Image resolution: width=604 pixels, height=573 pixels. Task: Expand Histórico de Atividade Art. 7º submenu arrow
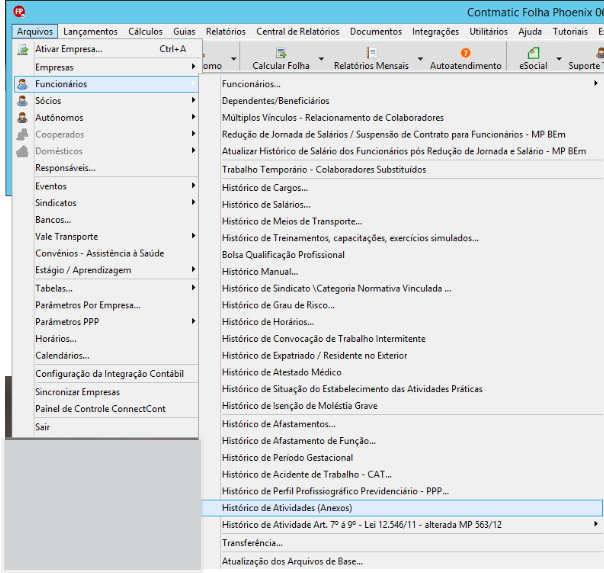coord(596,524)
